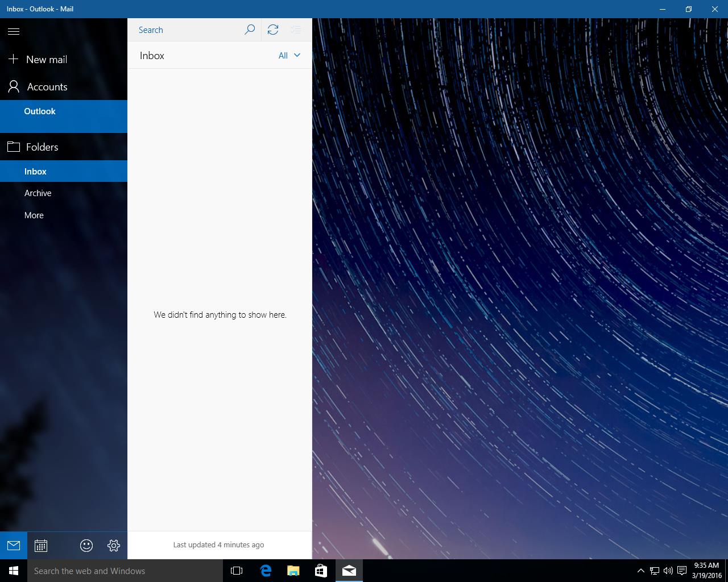
Task: Click 'We didn't find anything to show here.'
Action: [x=220, y=314]
